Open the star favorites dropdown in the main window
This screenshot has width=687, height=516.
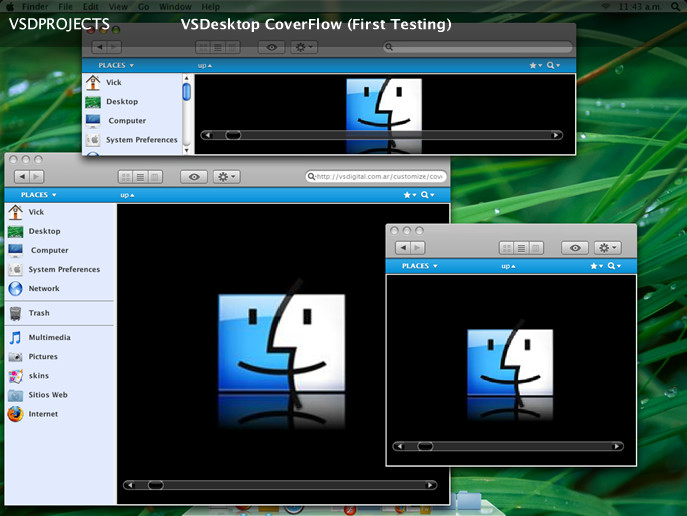410,195
